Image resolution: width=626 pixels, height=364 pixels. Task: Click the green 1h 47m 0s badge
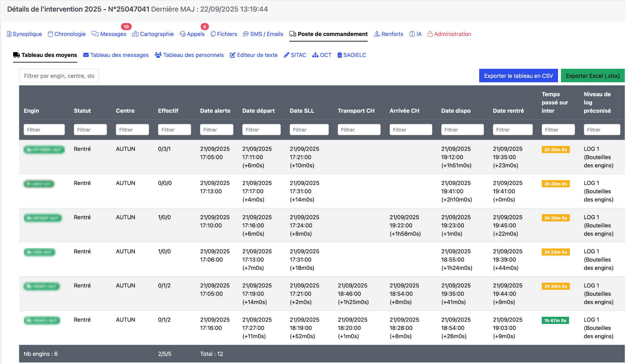pyautogui.click(x=555, y=320)
